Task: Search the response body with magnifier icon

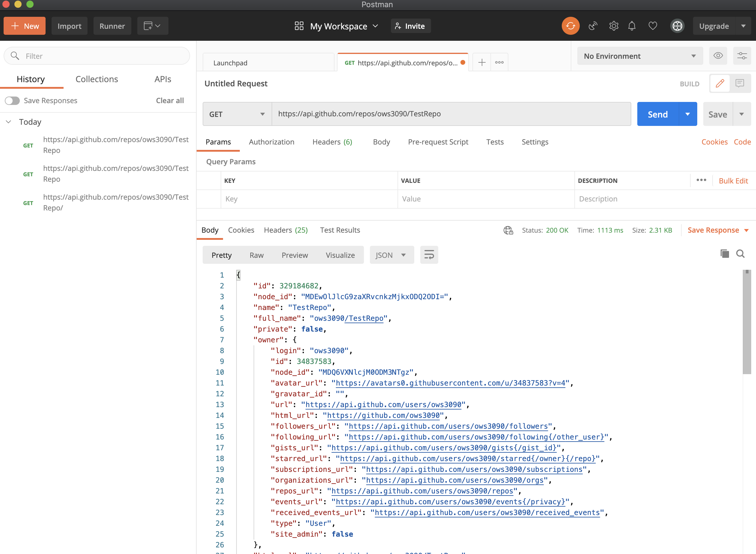Action: 740,254
